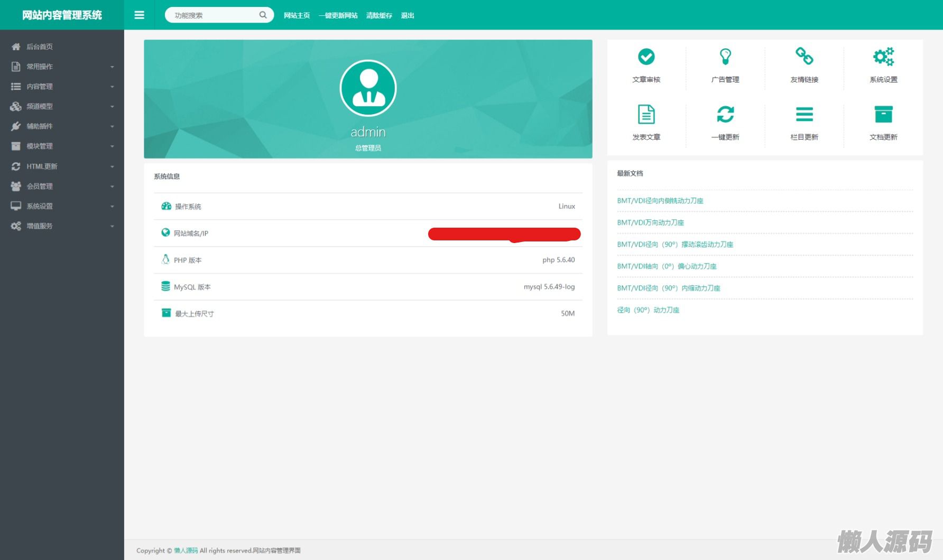
Task: Open 栏目更新 bars shortcut icon
Action: 805,114
